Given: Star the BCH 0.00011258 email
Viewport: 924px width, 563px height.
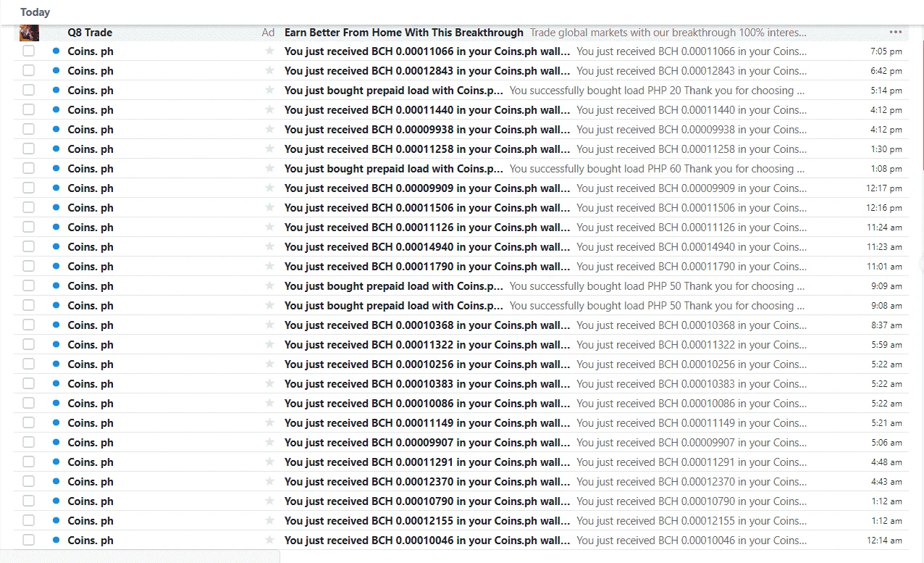Looking at the screenshot, I should click(269, 149).
